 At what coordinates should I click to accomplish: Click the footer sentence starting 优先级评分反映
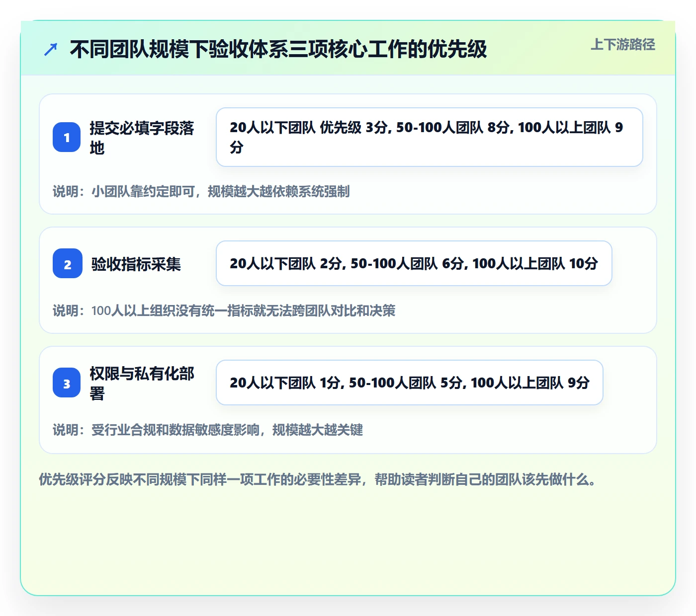pos(318,479)
